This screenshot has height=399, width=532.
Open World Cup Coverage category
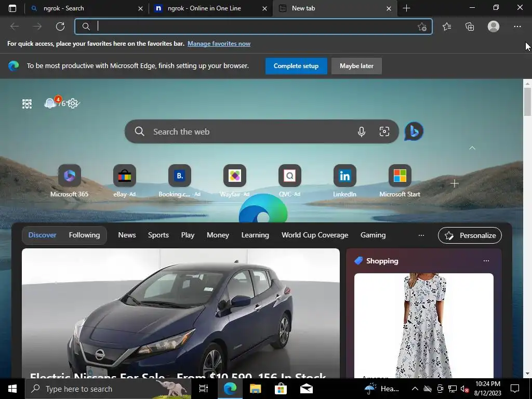[315, 235]
